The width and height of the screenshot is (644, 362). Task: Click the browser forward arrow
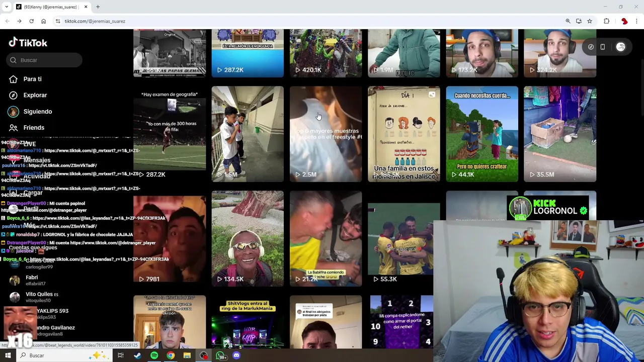click(19, 21)
